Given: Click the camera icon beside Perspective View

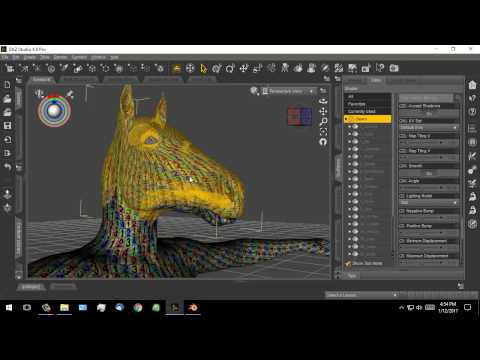Looking at the screenshot, I should pos(265,91).
